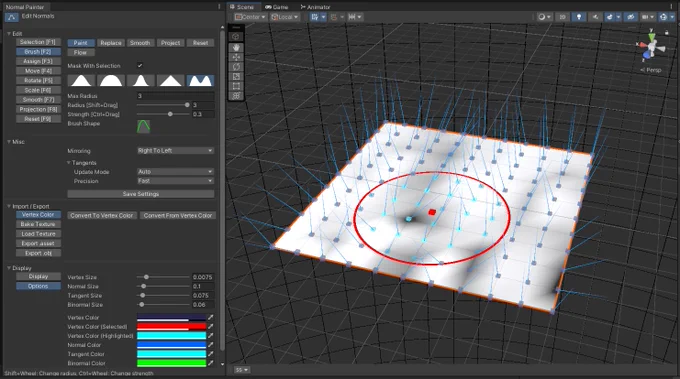This screenshot has width=680, height=379.
Task: Enable Replace brush mode
Action: pyautogui.click(x=111, y=43)
